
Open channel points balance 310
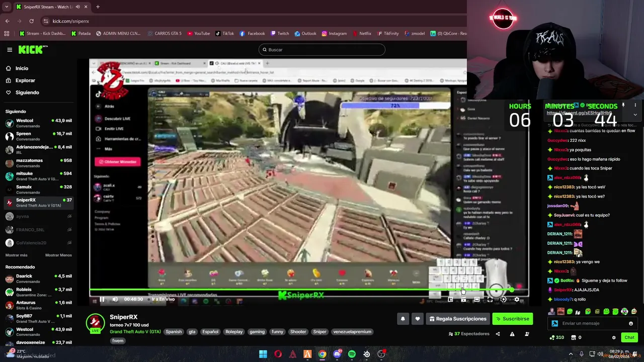[x=556, y=337]
